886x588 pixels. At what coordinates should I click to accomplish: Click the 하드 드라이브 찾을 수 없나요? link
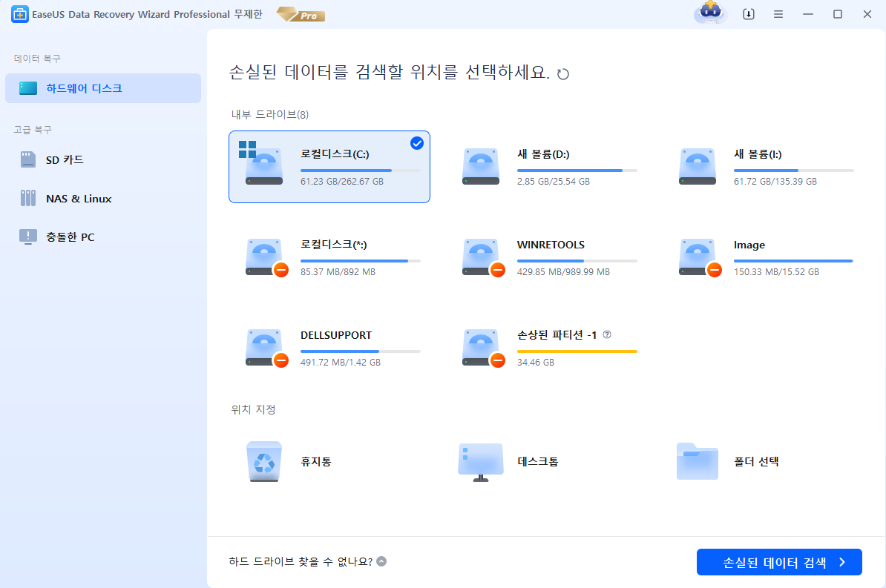coord(300,563)
